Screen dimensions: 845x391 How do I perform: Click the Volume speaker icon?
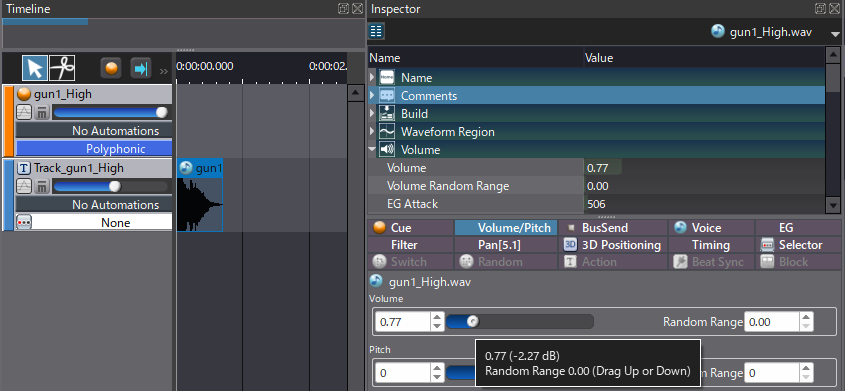tap(387, 149)
